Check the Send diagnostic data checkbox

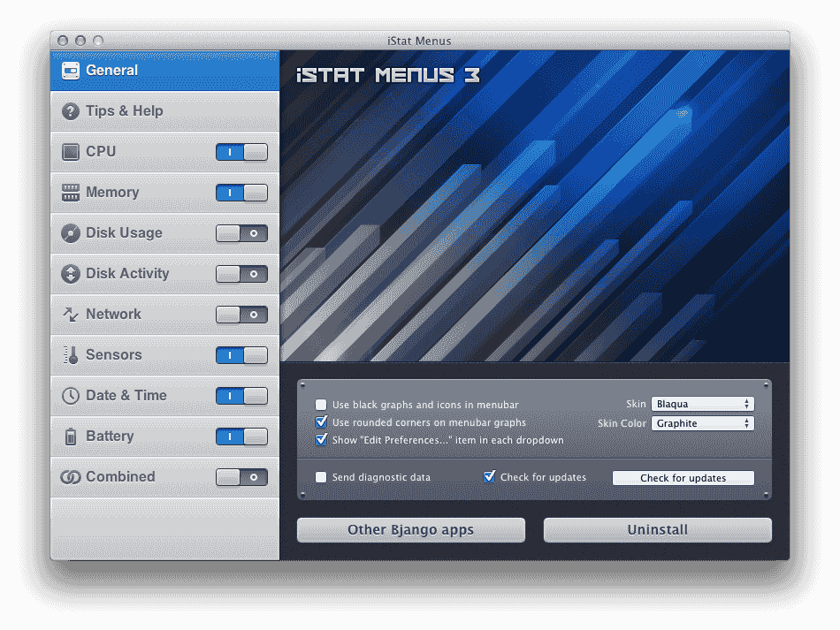tap(321, 476)
